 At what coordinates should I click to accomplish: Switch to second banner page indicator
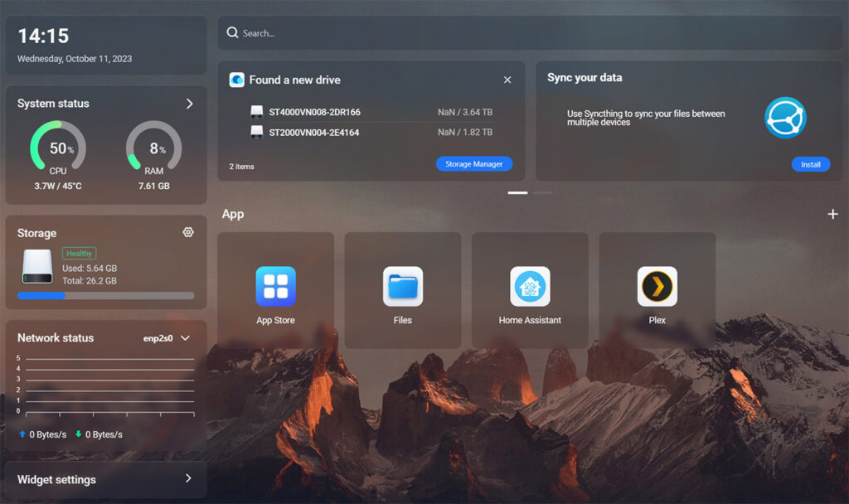click(542, 192)
